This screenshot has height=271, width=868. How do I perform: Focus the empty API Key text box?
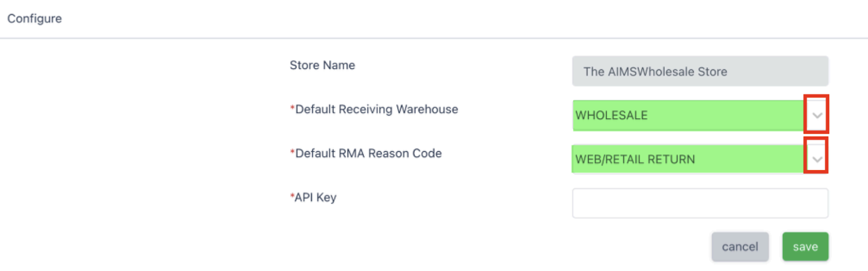(700, 203)
